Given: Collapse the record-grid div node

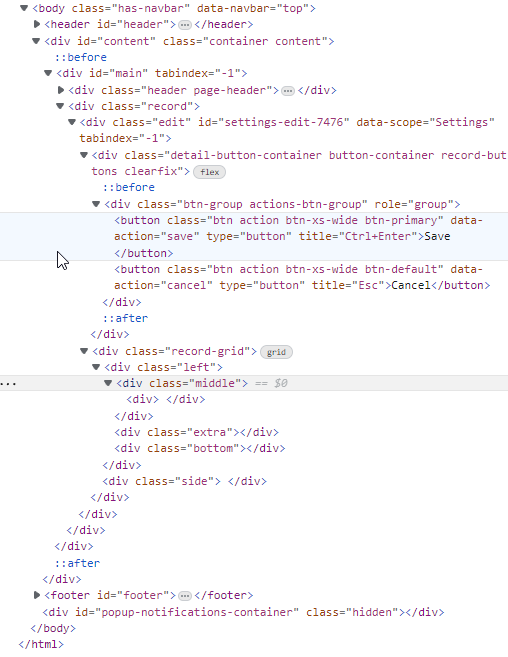Looking at the screenshot, I should [x=84, y=351].
